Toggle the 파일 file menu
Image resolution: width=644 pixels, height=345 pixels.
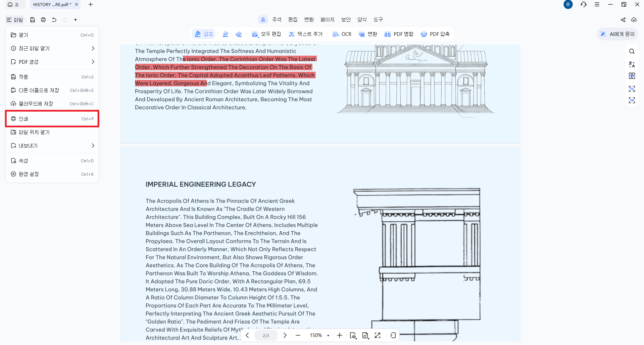click(x=15, y=20)
